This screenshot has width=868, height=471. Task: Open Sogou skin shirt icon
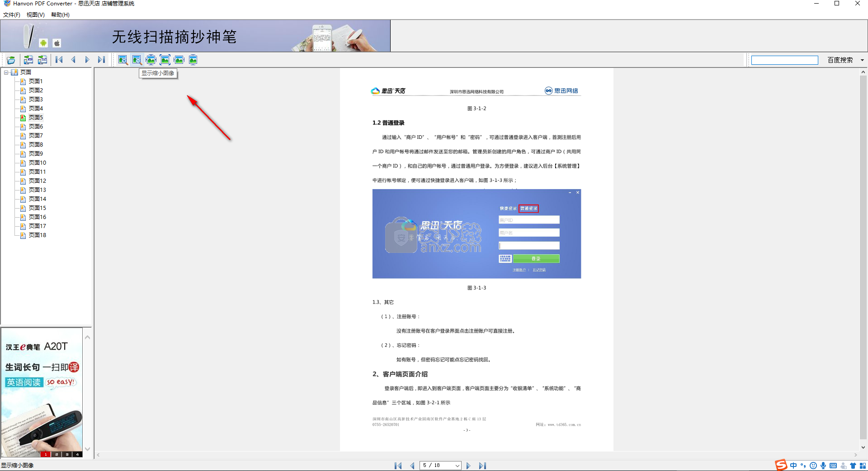pos(853,466)
